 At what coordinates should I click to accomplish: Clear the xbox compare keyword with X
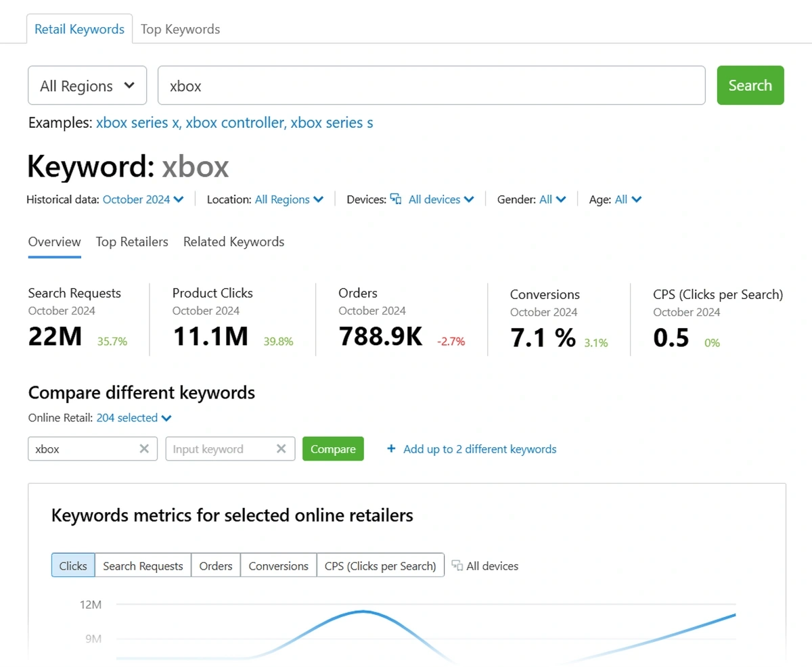click(144, 449)
